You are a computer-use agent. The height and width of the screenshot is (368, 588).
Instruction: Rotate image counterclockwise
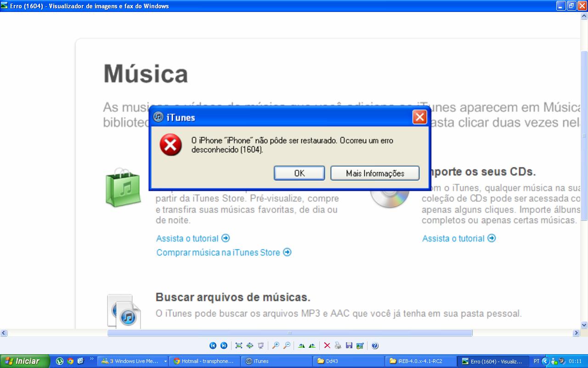(312, 345)
